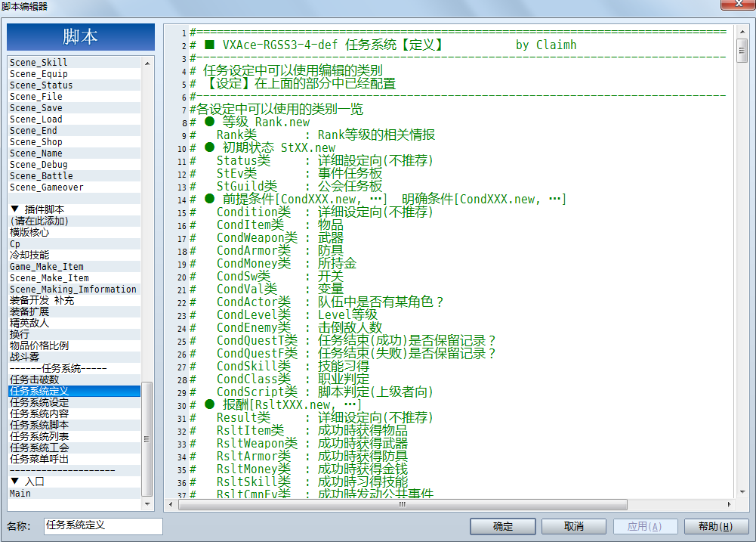Select Scene_Equip in script list

(75, 74)
